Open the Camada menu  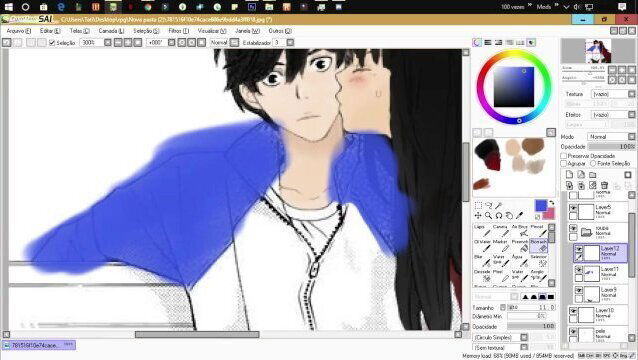111,31
